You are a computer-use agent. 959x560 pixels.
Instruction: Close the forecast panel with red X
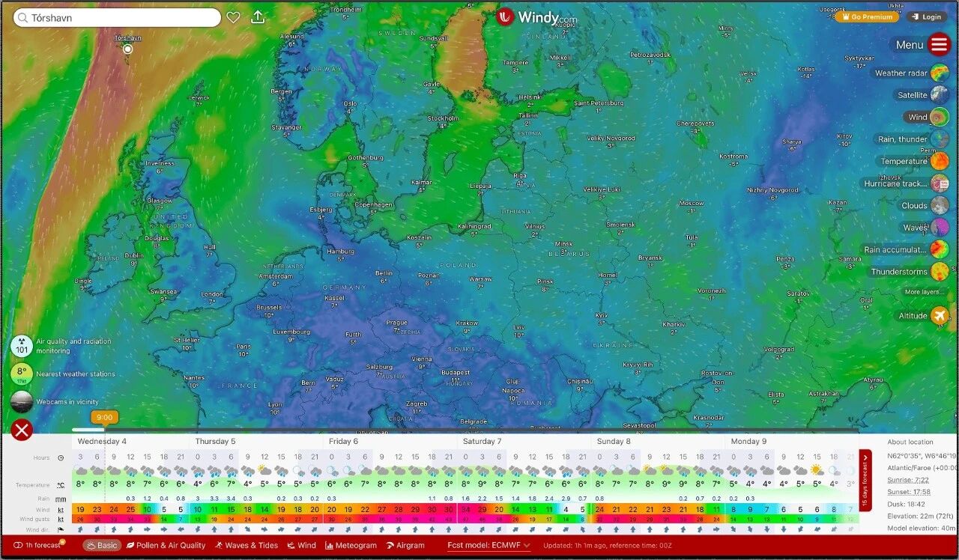coord(22,430)
